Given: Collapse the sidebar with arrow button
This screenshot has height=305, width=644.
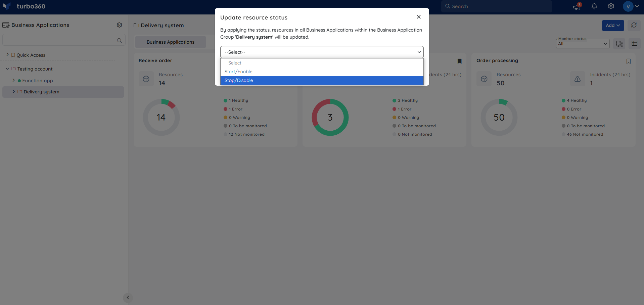Looking at the screenshot, I should (128, 298).
